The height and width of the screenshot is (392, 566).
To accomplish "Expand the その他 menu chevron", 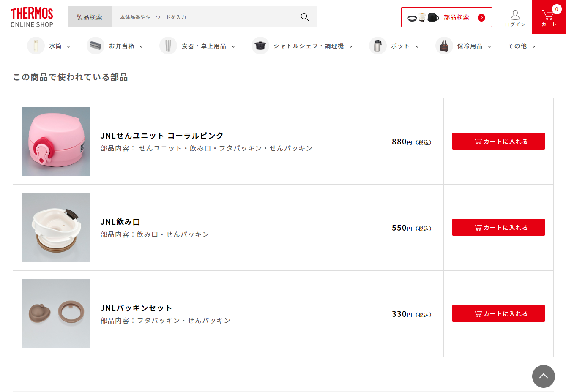I will coord(534,47).
